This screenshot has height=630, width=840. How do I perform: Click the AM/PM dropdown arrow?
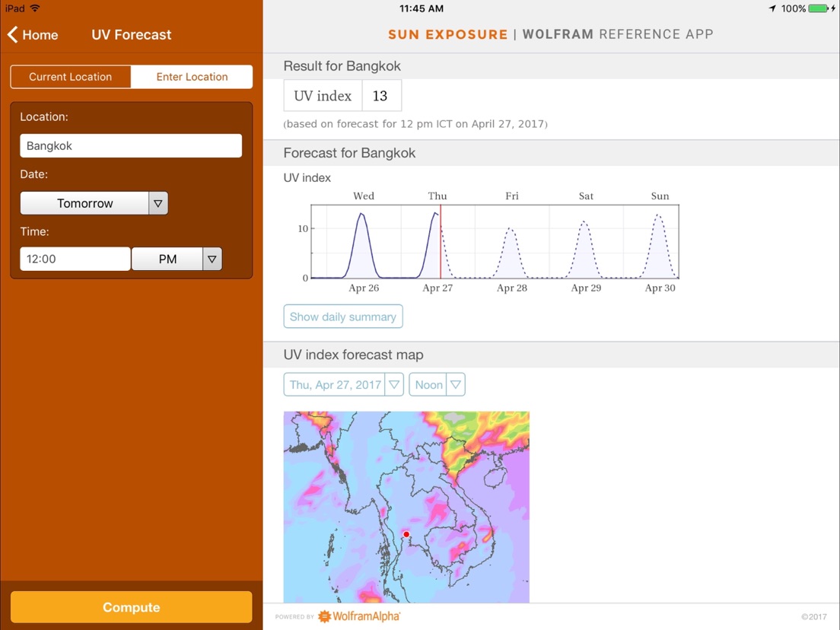pos(212,259)
